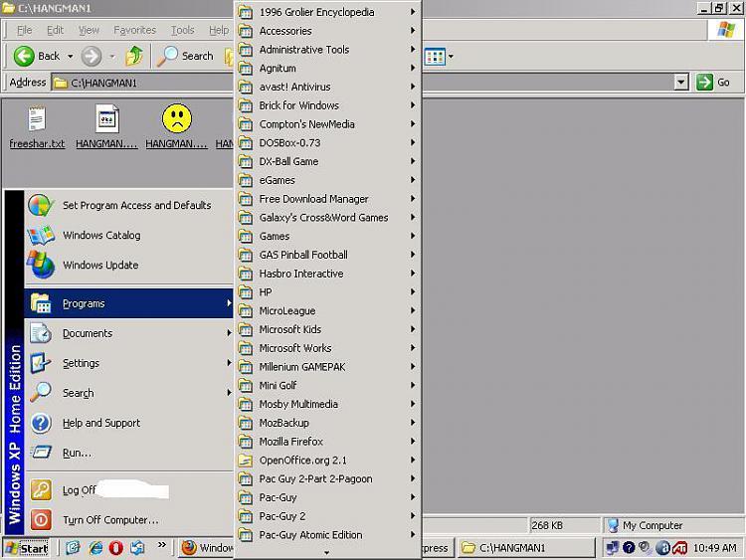Open Windows Catalog from Start menu
This screenshot has height=560, width=746.
(128, 235)
